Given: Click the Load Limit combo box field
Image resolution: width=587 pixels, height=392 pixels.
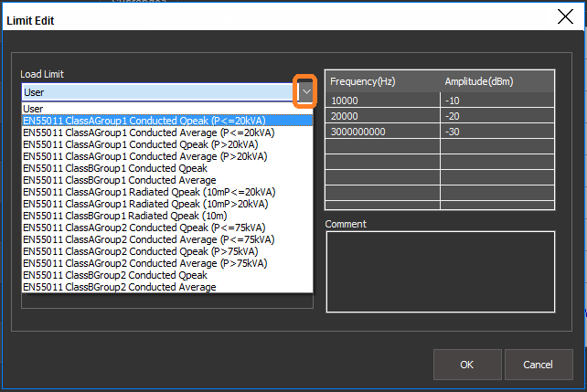Looking at the screenshot, I should point(155,91).
